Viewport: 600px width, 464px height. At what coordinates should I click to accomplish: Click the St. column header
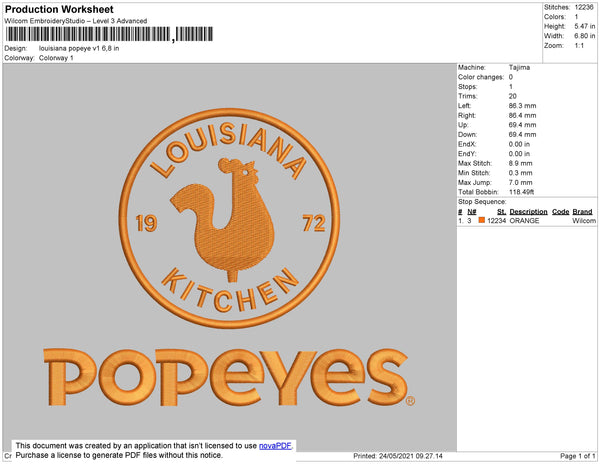click(501, 212)
